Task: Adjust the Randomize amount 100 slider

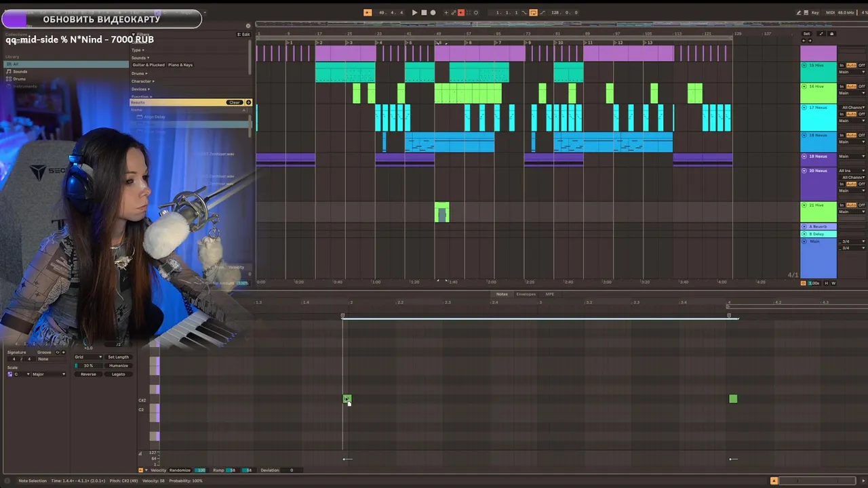Action: coord(201,470)
